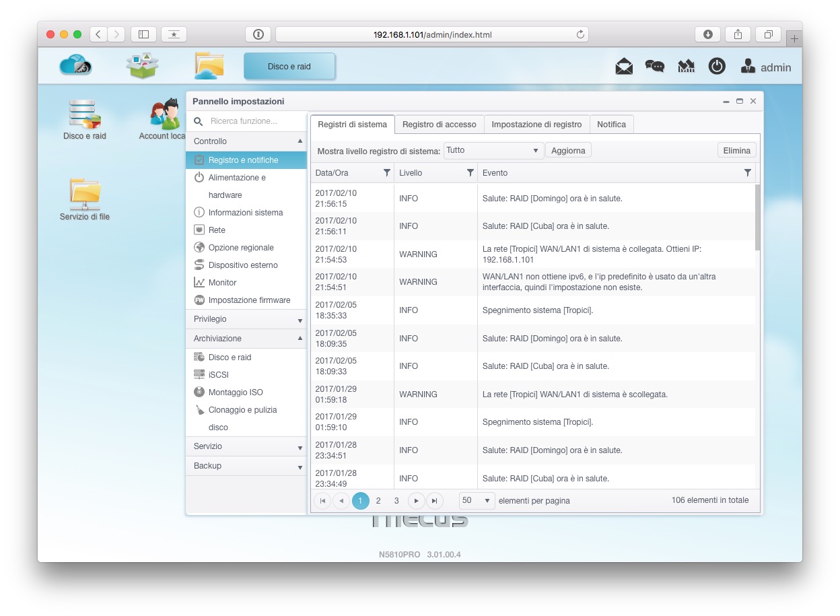The image size is (840, 616).
Task: Open the system log level dropdown Tutto
Action: (x=493, y=150)
